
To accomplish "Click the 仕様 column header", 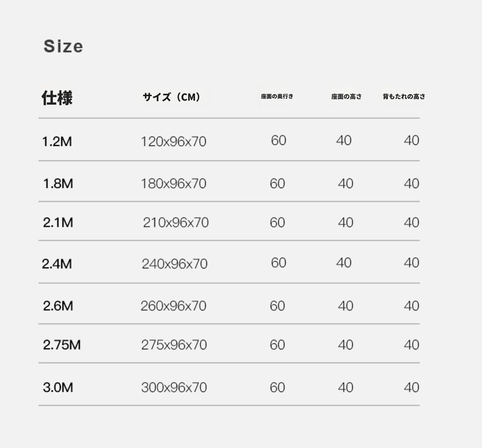I will coord(57,98).
